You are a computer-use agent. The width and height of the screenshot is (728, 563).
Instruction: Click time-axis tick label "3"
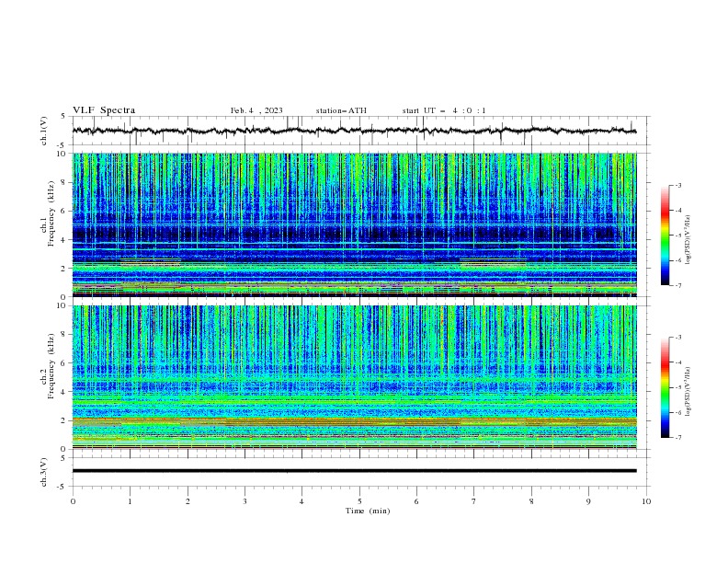click(x=245, y=501)
